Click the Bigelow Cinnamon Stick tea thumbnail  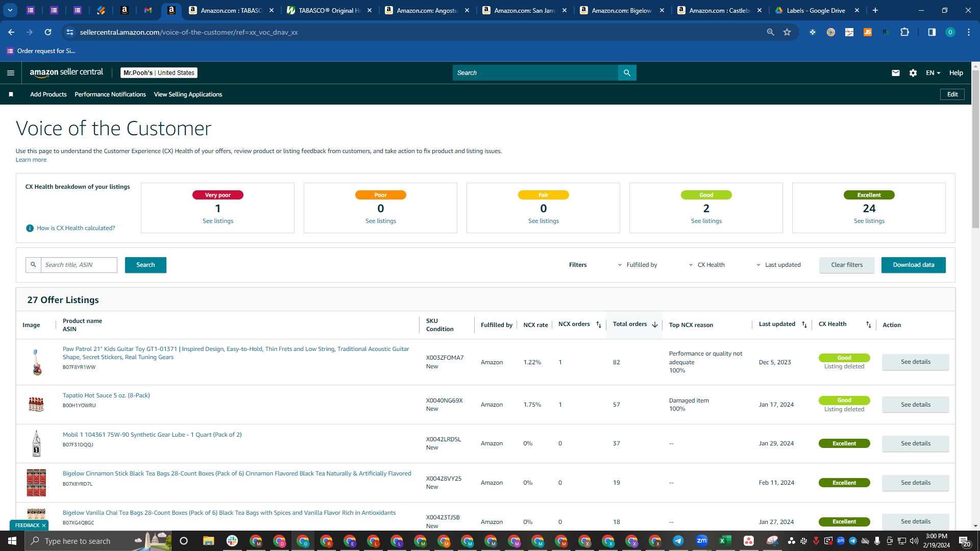tap(36, 483)
